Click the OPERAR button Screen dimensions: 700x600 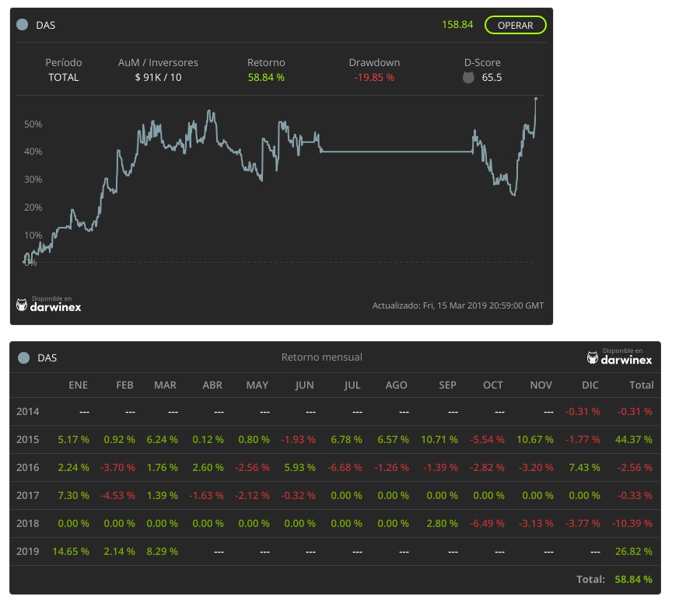pyautogui.click(x=515, y=25)
